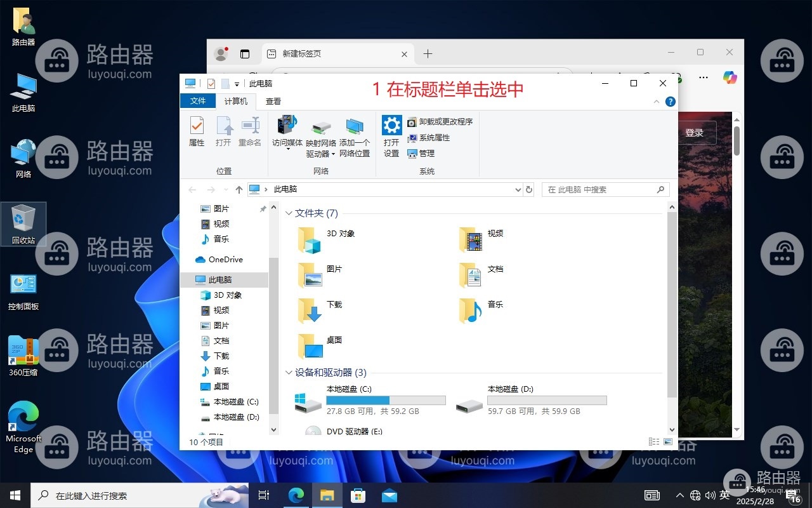Open Edge settings and more menu

coord(703,77)
